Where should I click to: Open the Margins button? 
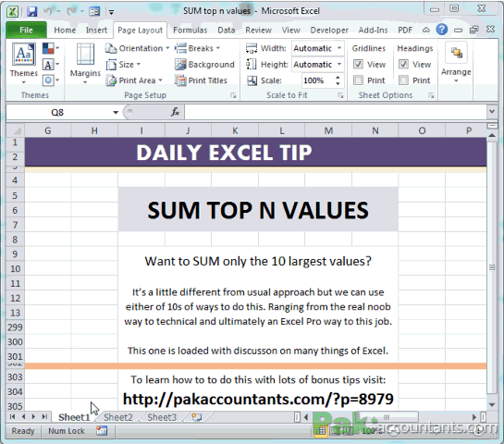(x=85, y=63)
